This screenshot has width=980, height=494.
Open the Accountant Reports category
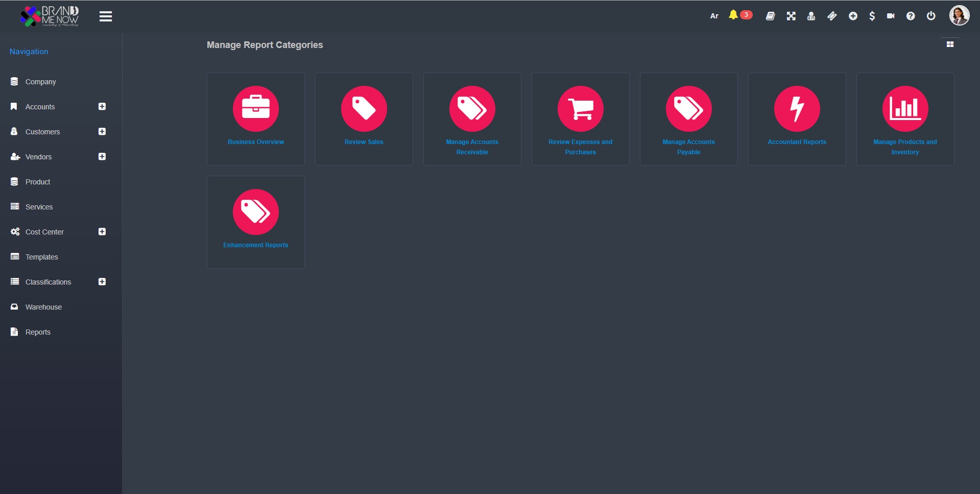tap(797, 119)
